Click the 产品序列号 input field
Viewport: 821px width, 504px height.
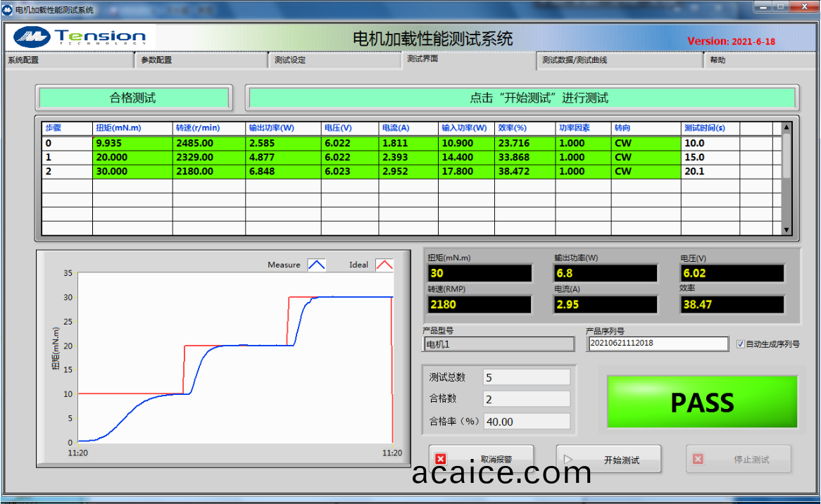click(x=658, y=344)
